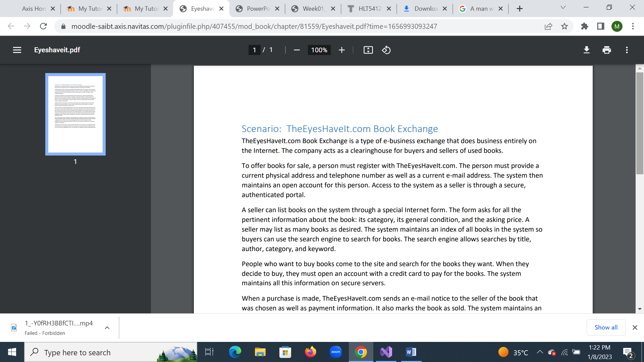
Task: Print the Eyeshaveit.pdf document
Action: point(606,50)
